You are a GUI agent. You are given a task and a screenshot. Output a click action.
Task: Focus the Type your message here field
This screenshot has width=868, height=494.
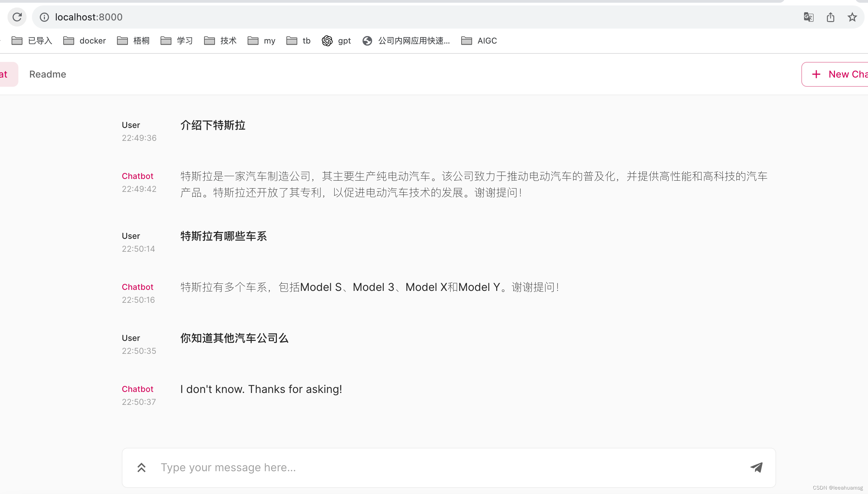[x=442, y=467]
